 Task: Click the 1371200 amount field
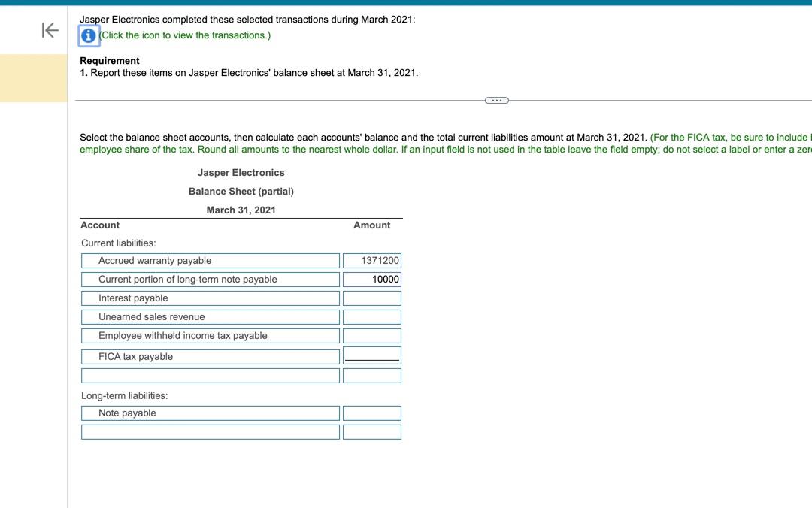click(371, 260)
